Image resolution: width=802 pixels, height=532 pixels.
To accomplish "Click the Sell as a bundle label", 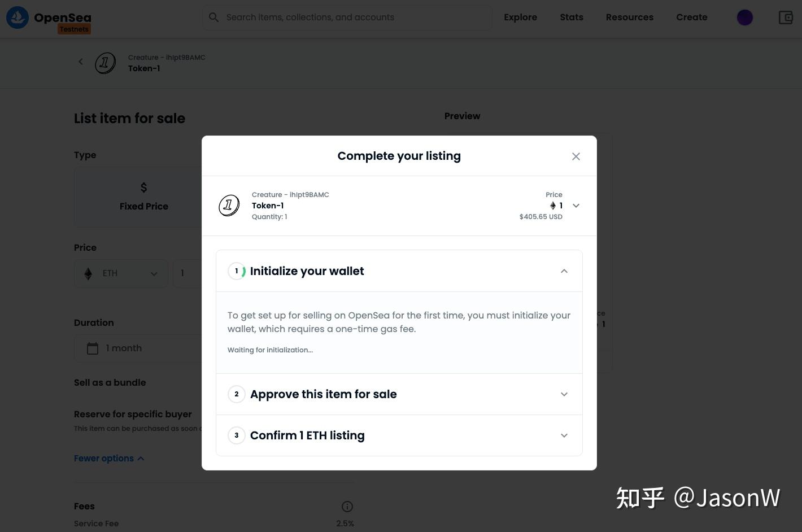I will pos(110,382).
